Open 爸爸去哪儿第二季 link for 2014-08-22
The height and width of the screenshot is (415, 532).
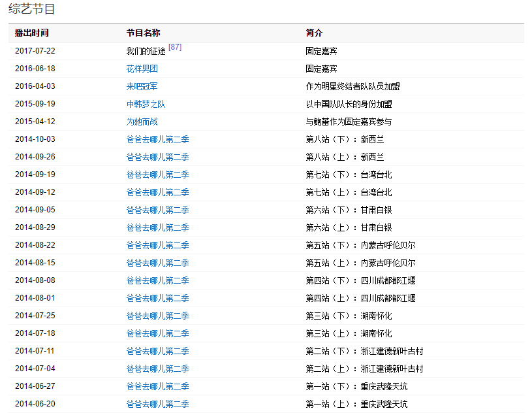point(157,245)
